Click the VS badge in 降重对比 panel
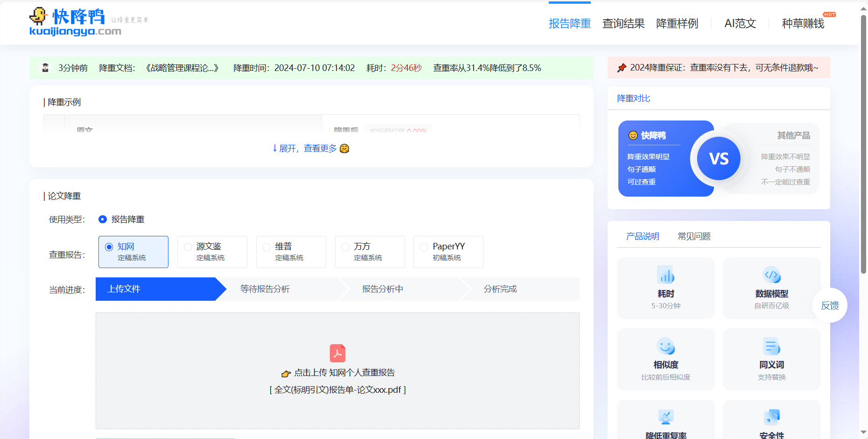Screen dimensions: 868x439 [x=719, y=158]
